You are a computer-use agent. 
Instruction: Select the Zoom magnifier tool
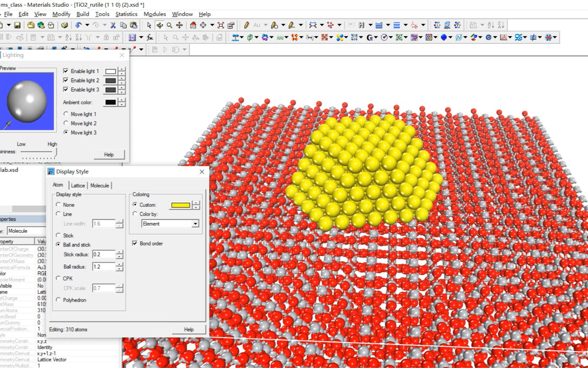pos(169,25)
